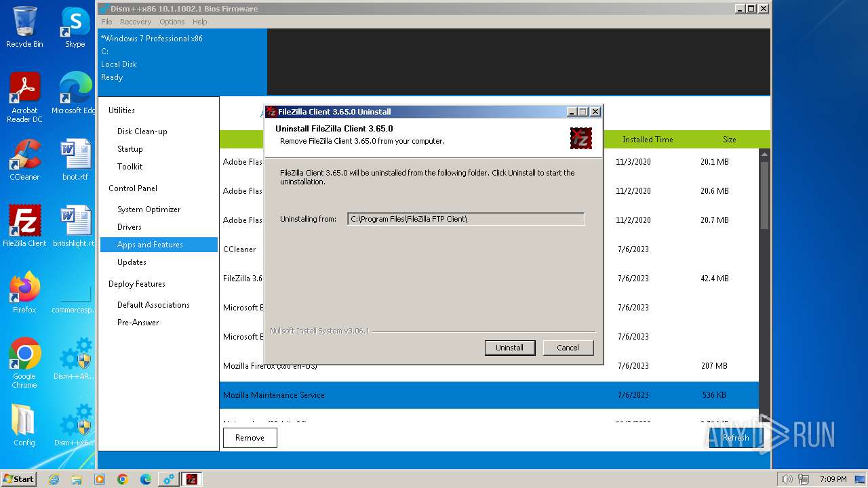The width and height of the screenshot is (868, 488).
Task: Click the Chrome icon in the taskbar
Action: tap(123, 479)
